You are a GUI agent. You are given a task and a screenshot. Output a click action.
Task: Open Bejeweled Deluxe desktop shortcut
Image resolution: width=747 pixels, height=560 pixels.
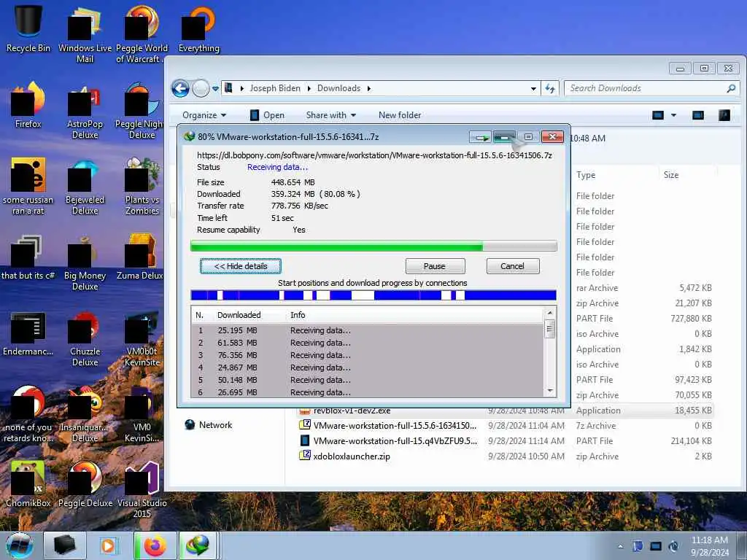click(x=85, y=188)
